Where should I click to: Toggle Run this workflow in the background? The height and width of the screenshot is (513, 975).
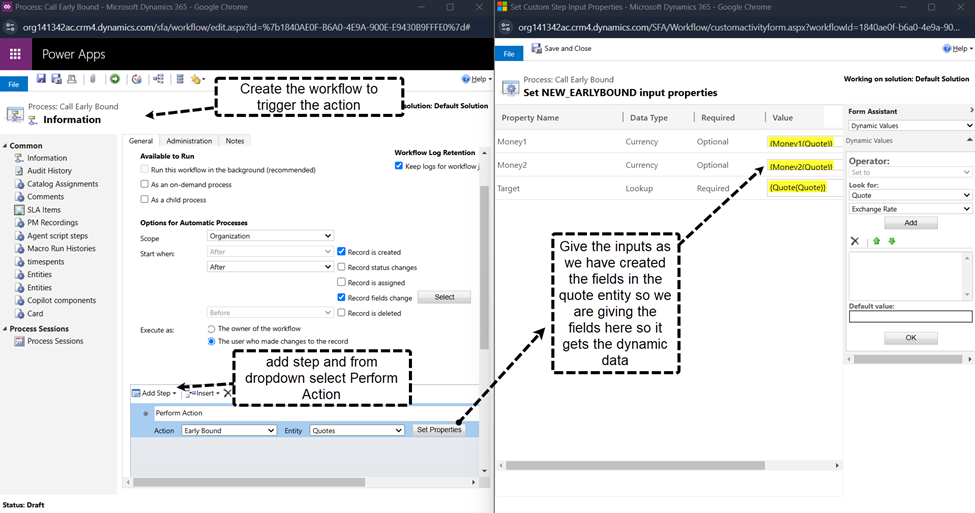click(144, 169)
